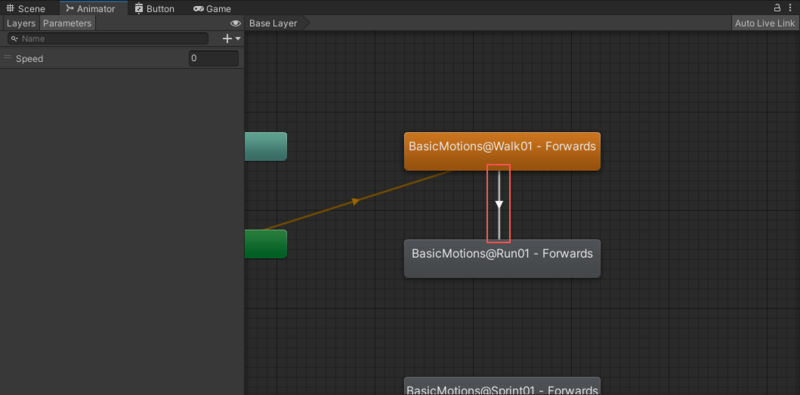Open the add parameter plus dropdown
Image resolution: width=800 pixels, height=395 pixels.
pos(232,39)
